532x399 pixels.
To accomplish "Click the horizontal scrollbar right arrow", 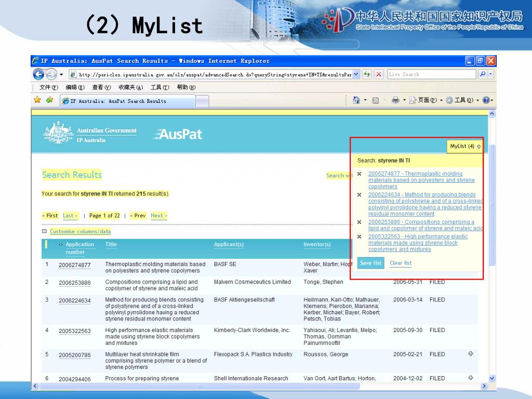I will tap(484, 386).
